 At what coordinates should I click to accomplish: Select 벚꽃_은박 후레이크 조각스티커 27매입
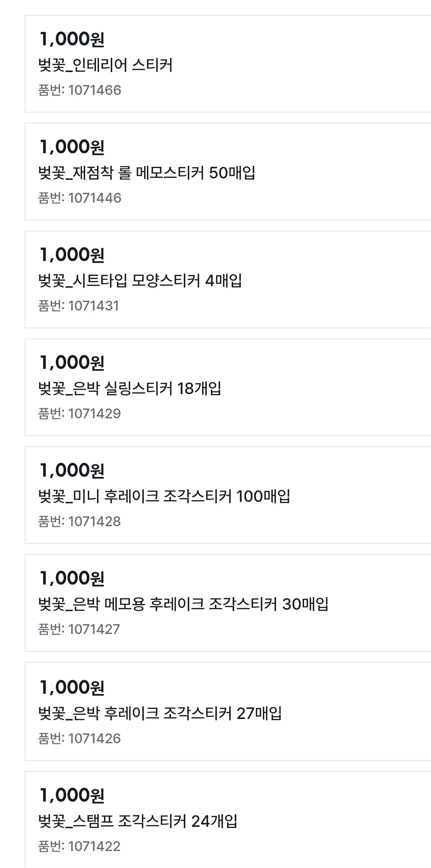pos(160,713)
